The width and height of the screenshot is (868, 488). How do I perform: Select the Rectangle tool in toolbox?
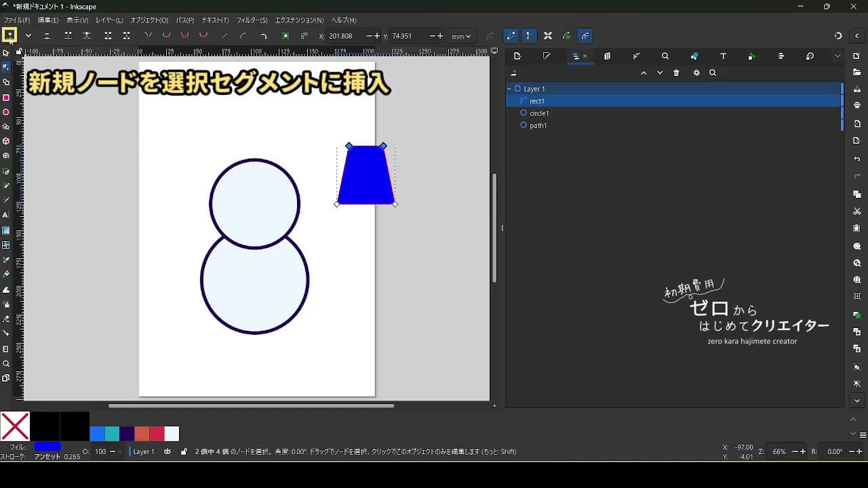click(x=6, y=98)
